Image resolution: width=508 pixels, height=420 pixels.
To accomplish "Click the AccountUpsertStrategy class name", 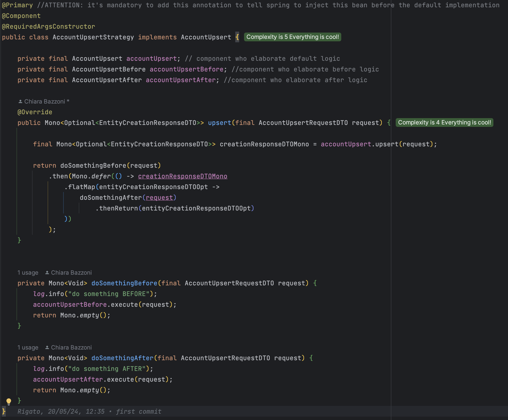I will [93, 37].
